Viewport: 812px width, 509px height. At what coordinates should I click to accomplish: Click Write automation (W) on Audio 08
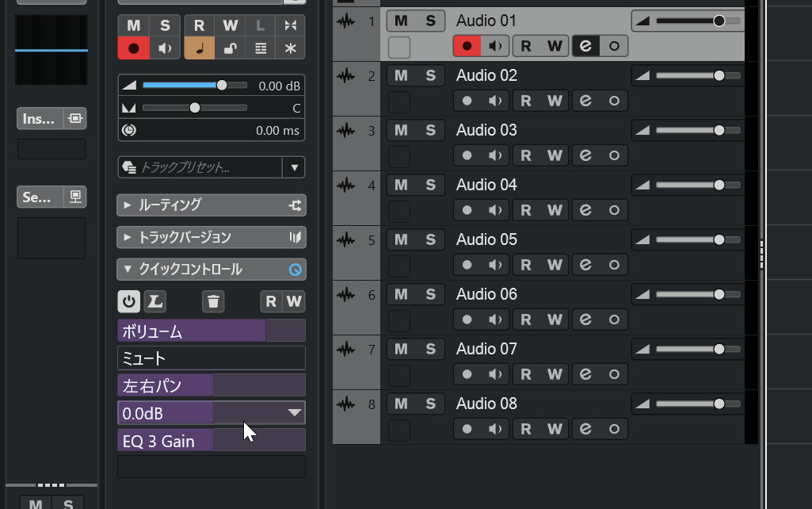(x=555, y=429)
